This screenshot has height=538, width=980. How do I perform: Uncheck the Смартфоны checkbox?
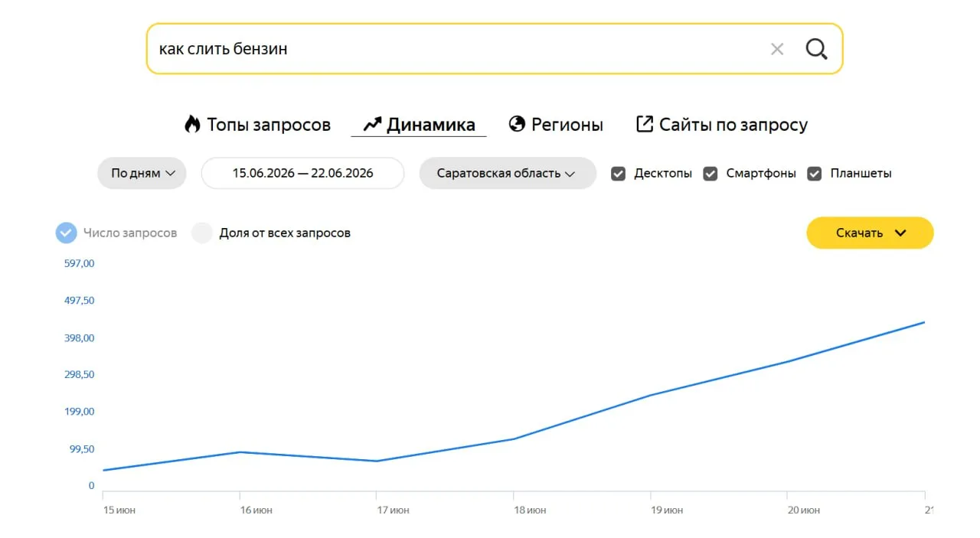[710, 173]
